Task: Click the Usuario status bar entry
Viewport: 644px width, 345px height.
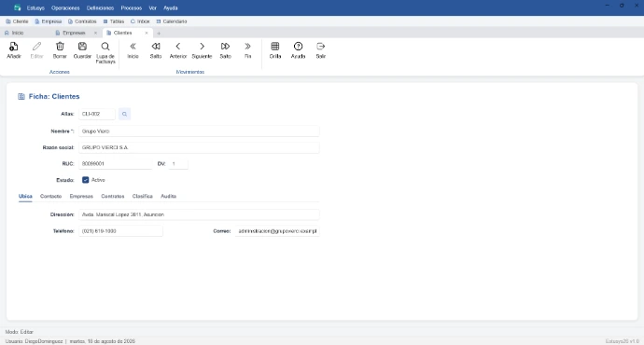Action: 35,341
